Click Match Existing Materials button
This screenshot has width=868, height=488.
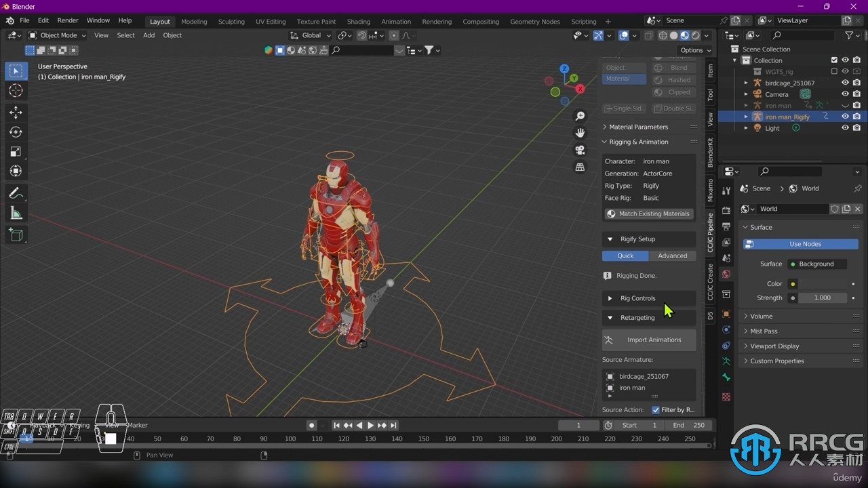649,213
